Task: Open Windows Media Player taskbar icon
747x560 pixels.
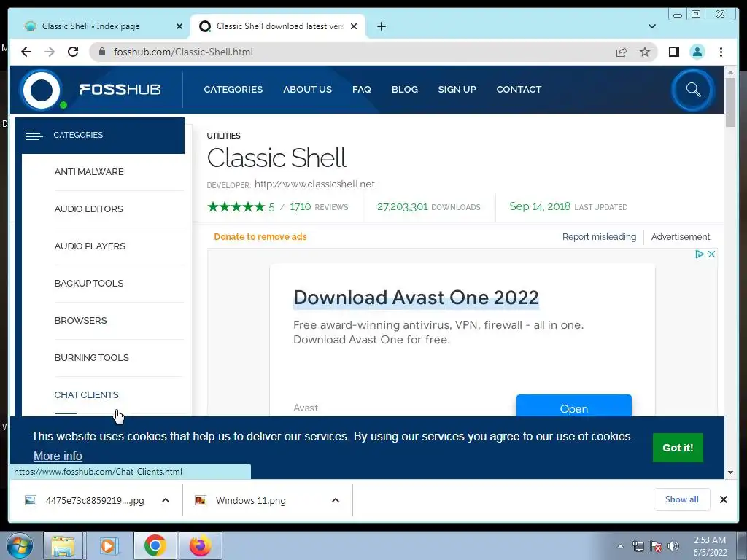Action: [109, 545]
